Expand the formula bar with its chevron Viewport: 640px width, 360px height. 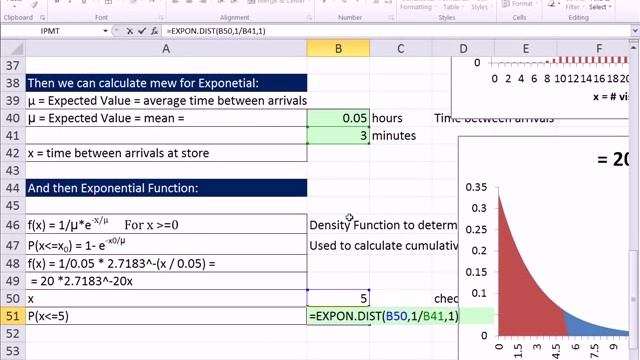pyautogui.click(x=635, y=31)
